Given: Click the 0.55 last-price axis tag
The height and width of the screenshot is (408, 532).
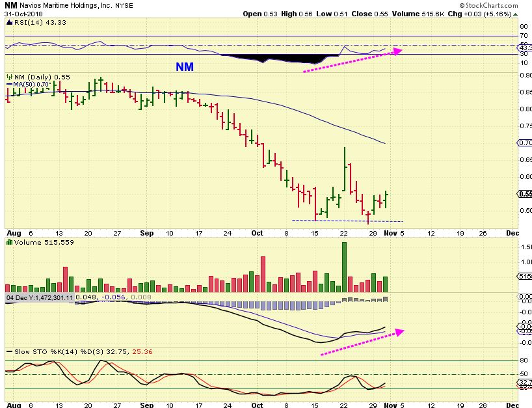Looking at the screenshot, I should 525,194.
